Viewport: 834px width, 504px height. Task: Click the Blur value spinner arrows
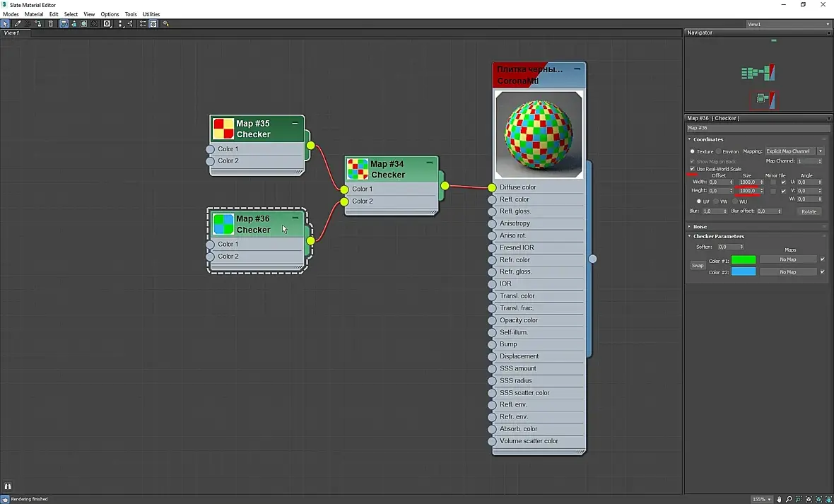725,211
